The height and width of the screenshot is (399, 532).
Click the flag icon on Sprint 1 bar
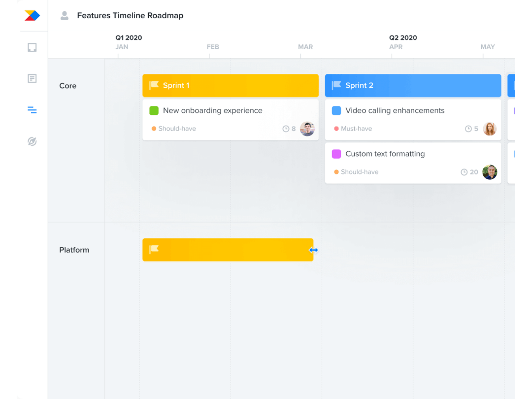154,85
